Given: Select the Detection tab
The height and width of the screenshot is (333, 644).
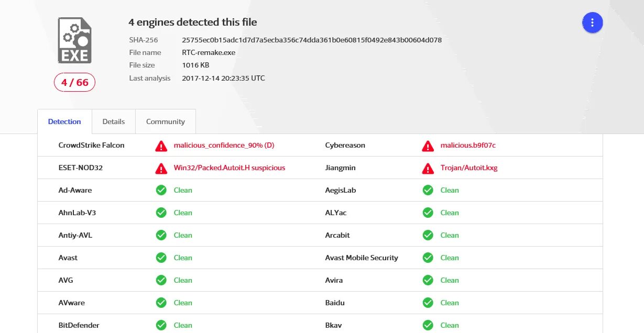Looking at the screenshot, I should click(x=64, y=121).
